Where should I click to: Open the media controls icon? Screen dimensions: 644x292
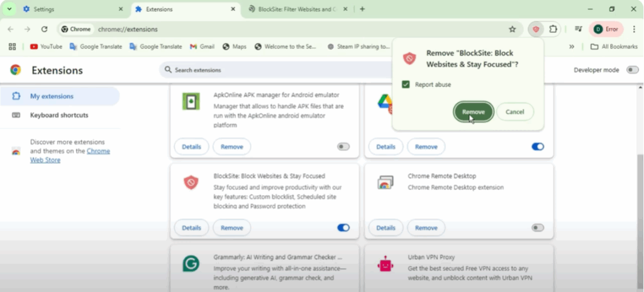point(579,29)
